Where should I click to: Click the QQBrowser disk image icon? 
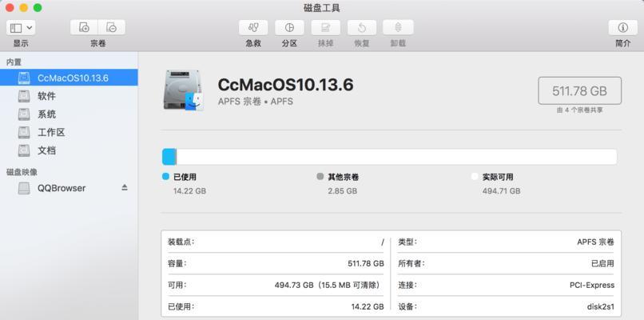tap(24, 188)
